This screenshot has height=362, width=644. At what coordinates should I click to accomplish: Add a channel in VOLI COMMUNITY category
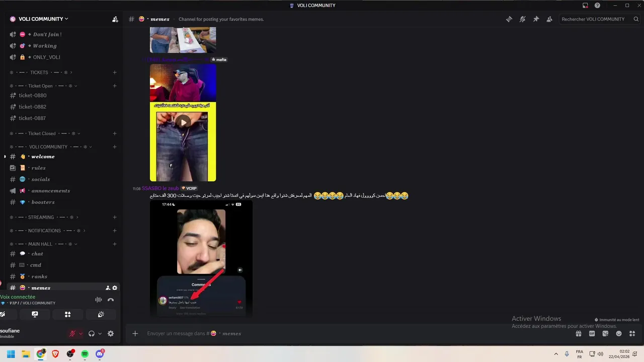coord(115,147)
